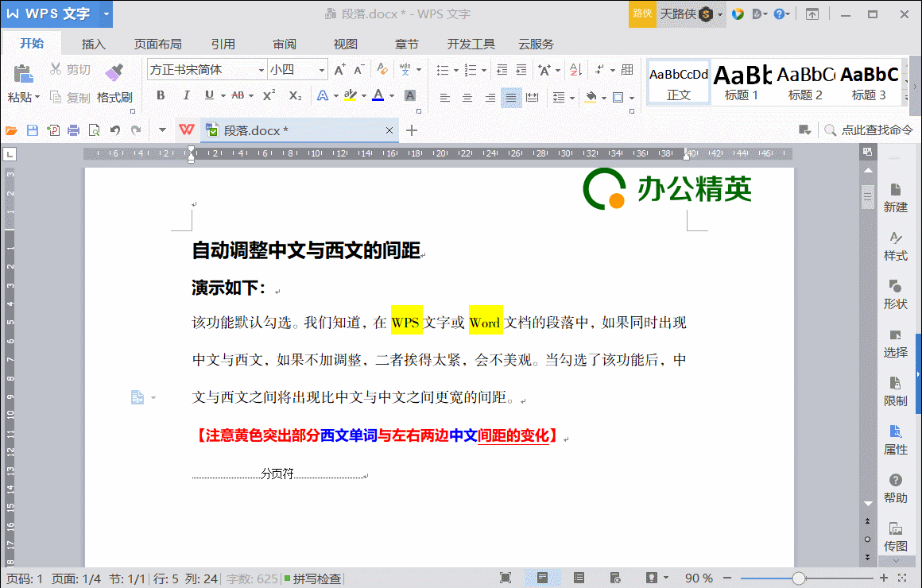Close the 段落.docx document tab
The height and width of the screenshot is (588, 922).
click(x=389, y=130)
